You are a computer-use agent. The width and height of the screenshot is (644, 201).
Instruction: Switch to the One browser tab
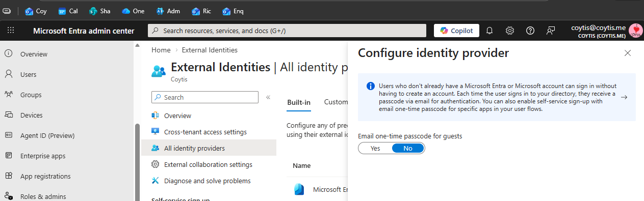click(133, 11)
